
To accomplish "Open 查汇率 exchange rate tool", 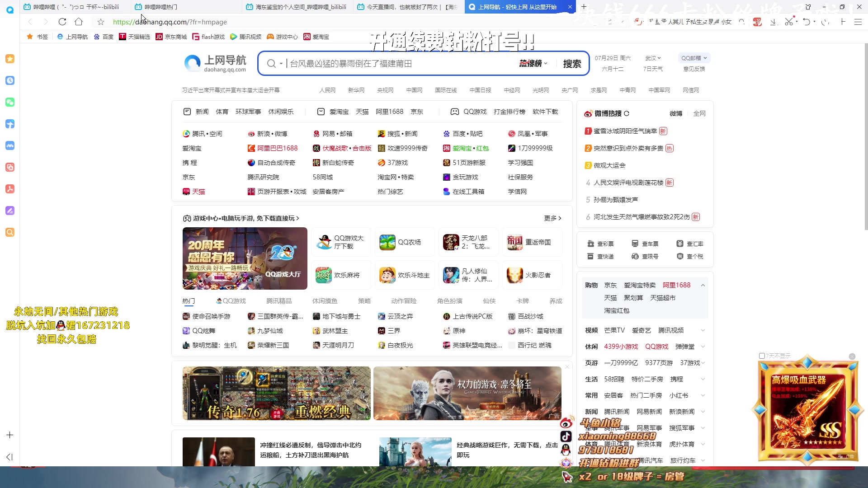I will point(690,244).
